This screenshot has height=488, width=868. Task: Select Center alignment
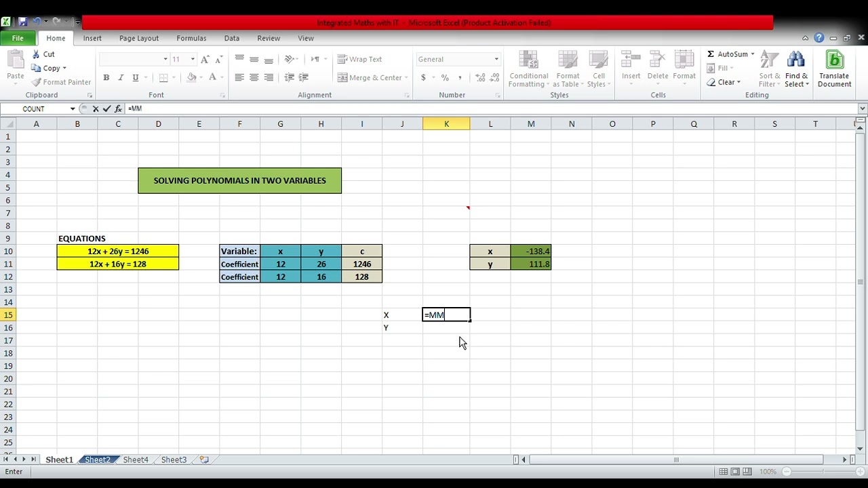[254, 77]
